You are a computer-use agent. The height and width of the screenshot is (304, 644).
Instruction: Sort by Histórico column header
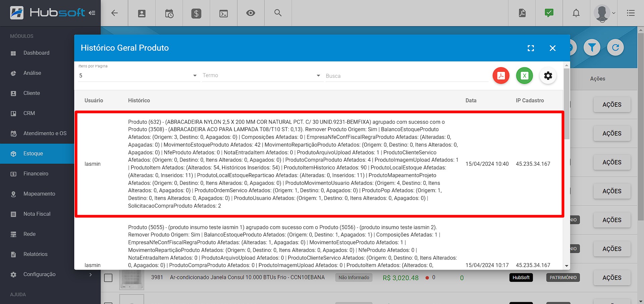[139, 100]
